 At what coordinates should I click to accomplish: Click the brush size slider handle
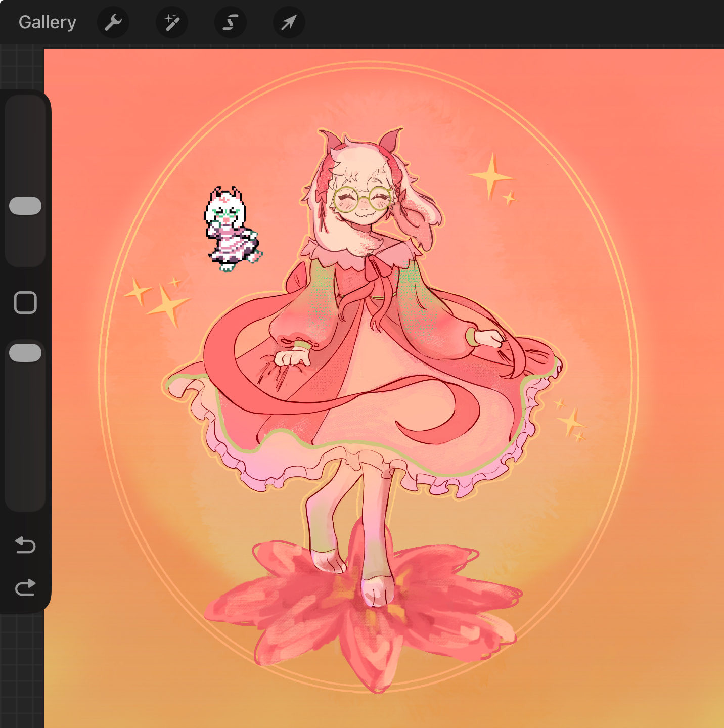pos(25,206)
